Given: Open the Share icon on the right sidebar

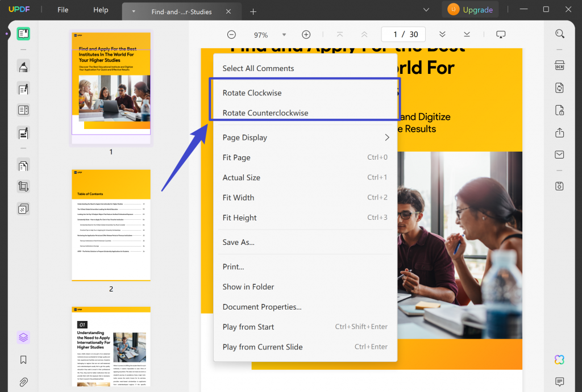Looking at the screenshot, I should point(560,132).
